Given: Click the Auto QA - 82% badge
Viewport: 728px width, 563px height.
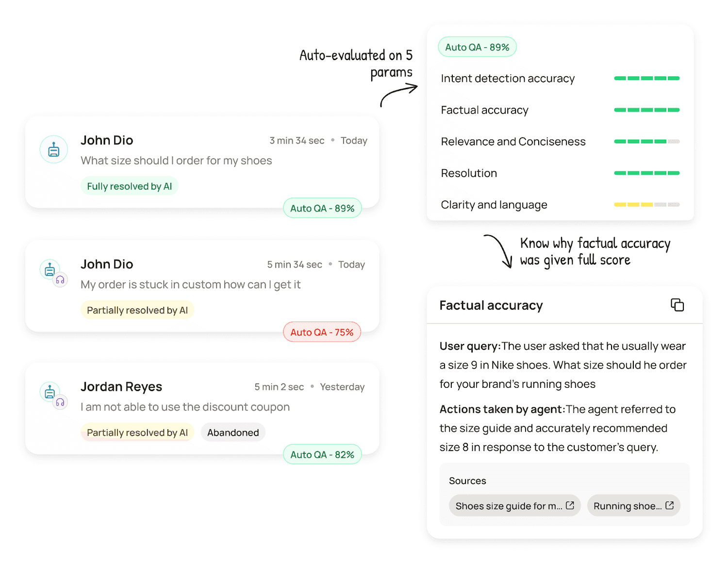Looking at the screenshot, I should (322, 454).
